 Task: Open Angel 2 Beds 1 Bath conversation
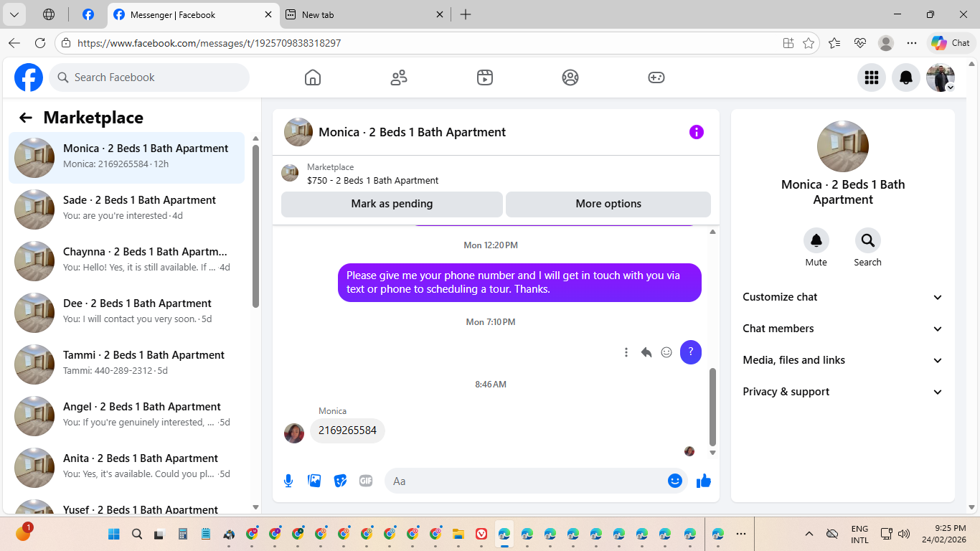[x=126, y=416]
